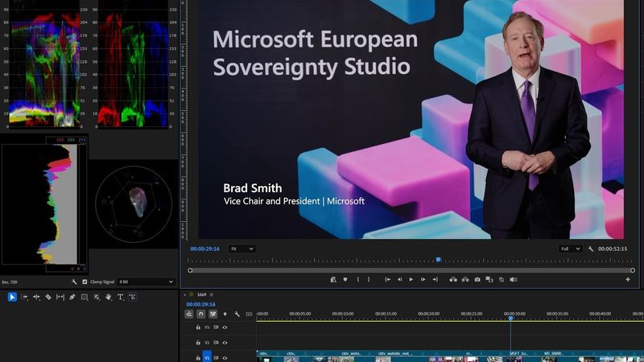Hide V2 track output eye
The height and width of the screenshot is (362, 644).
(225, 343)
